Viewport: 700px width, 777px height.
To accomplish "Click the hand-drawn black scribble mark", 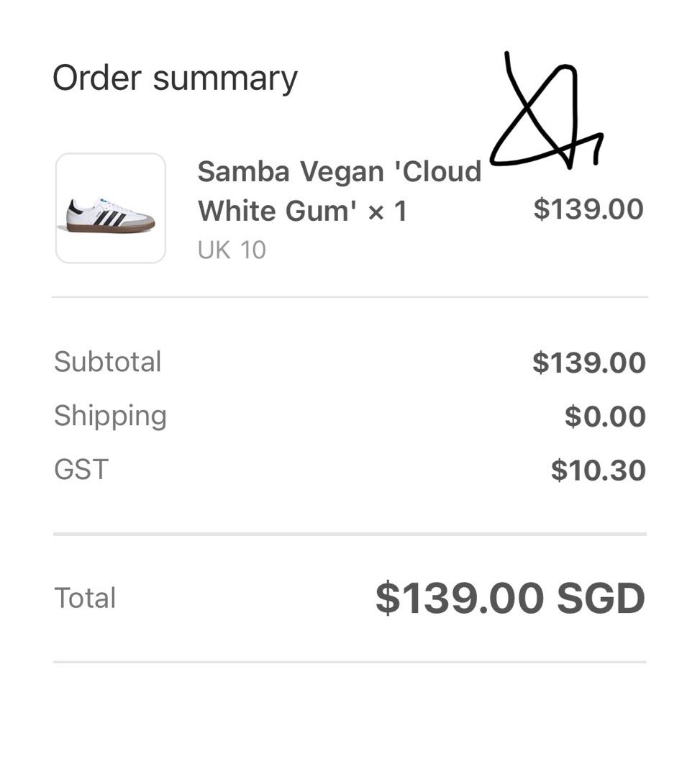I will coord(547,110).
